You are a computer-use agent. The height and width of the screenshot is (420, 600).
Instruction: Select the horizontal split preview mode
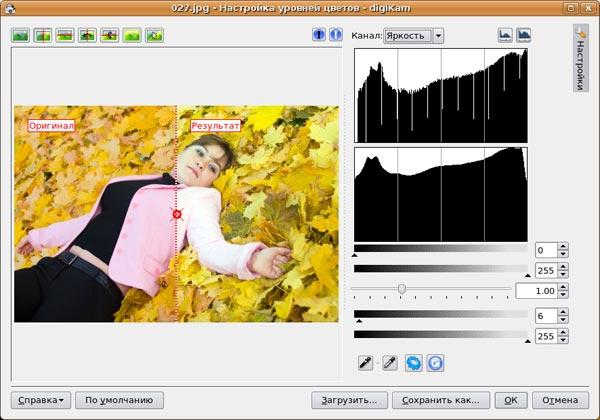(x=65, y=36)
